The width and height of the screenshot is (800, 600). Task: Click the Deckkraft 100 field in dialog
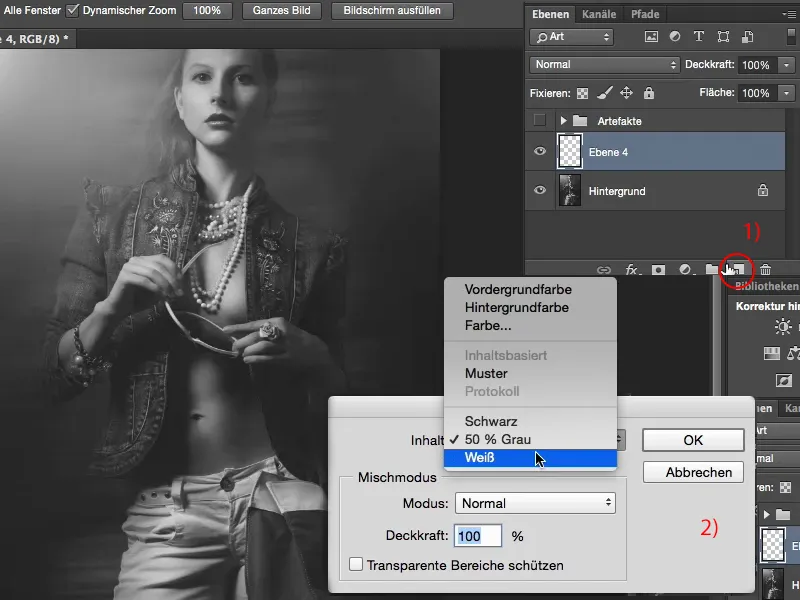tap(478, 536)
